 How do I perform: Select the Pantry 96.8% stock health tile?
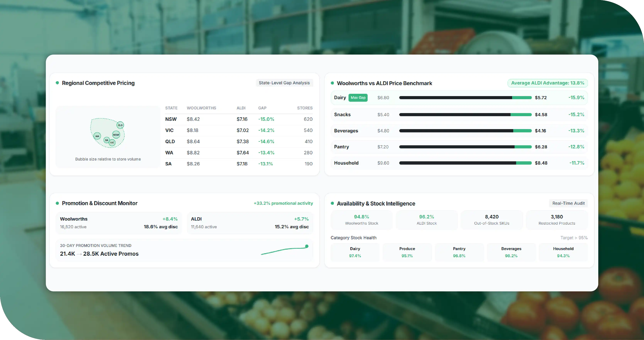click(459, 252)
